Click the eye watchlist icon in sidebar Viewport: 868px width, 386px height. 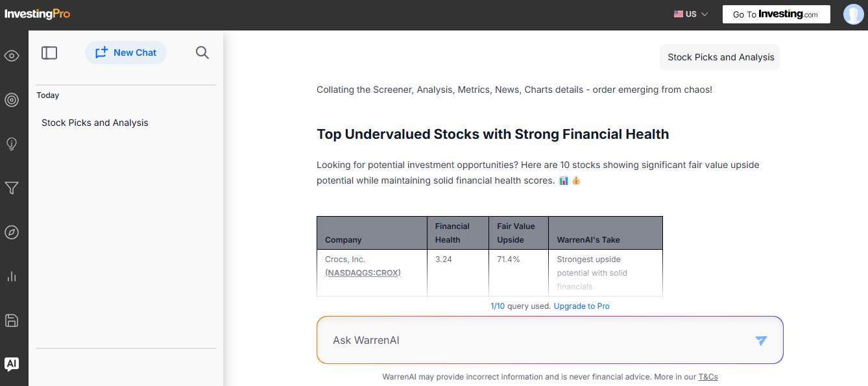click(12, 56)
